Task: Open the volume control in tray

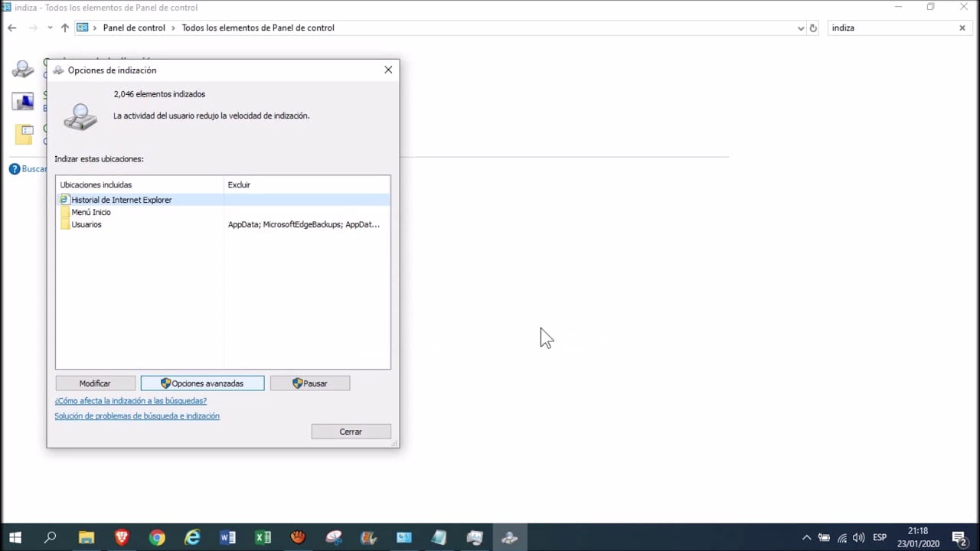Action: pos(858,537)
